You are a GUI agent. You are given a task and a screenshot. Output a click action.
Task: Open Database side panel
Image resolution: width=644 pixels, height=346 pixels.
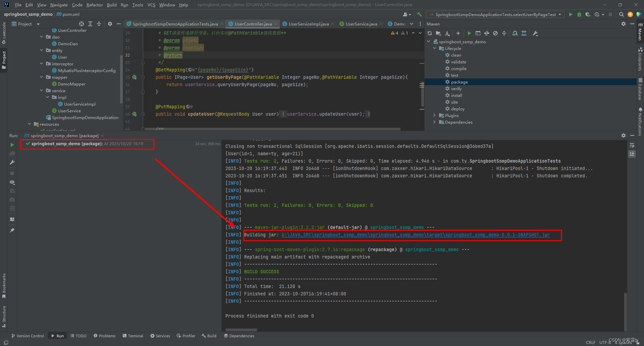point(640,89)
